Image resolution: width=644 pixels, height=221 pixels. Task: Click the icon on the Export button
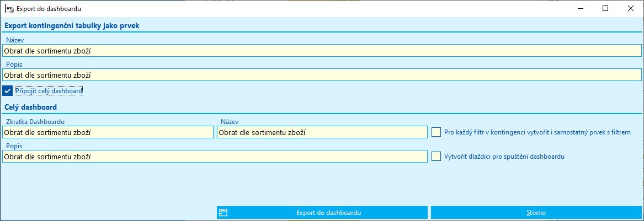pos(223,213)
